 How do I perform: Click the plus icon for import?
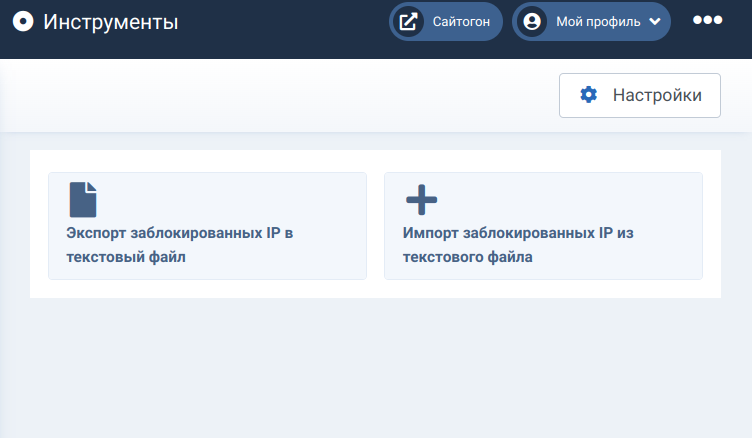[x=422, y=200]
